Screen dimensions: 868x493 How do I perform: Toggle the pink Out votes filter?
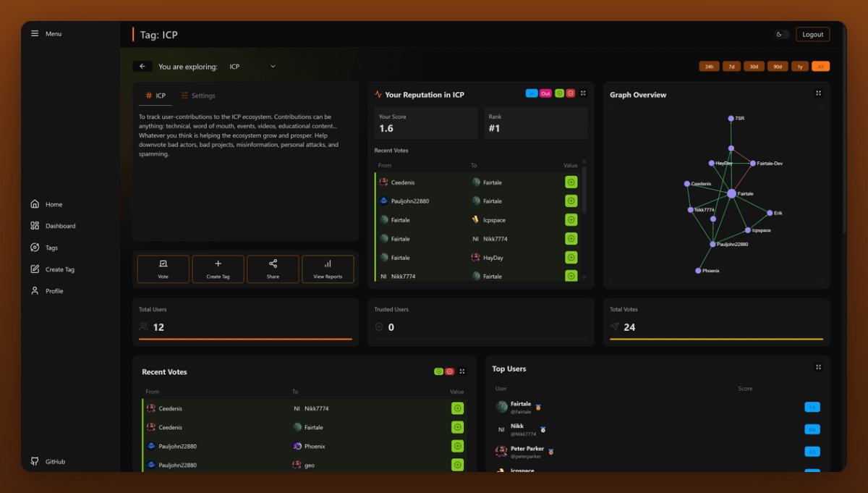pos(545,93)
